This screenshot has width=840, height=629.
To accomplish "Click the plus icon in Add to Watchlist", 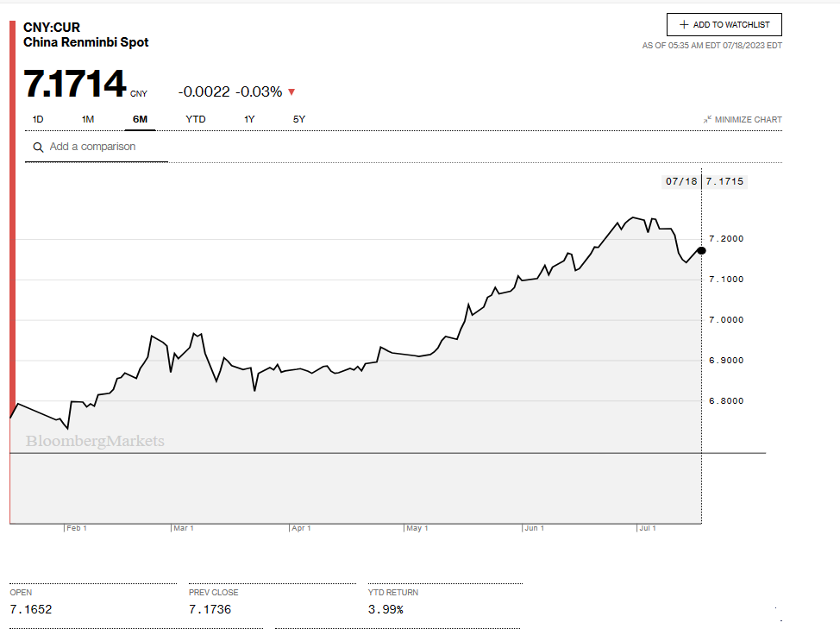I will point(684,25).
